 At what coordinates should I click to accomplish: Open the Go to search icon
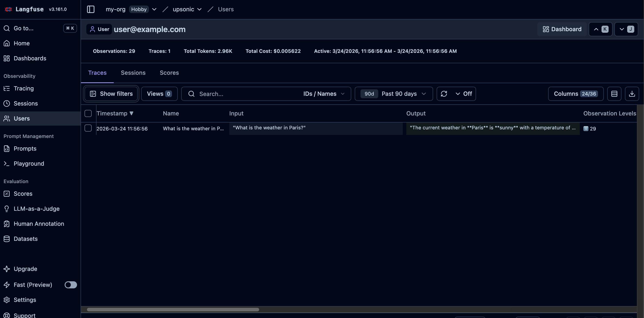coord(7,28)
